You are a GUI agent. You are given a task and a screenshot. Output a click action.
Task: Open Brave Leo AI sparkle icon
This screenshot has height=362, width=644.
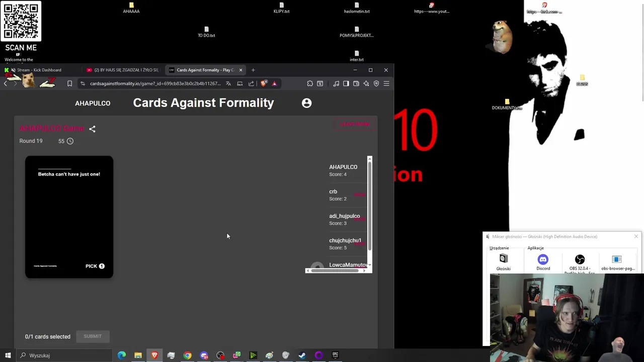click(x=366, y=83)
